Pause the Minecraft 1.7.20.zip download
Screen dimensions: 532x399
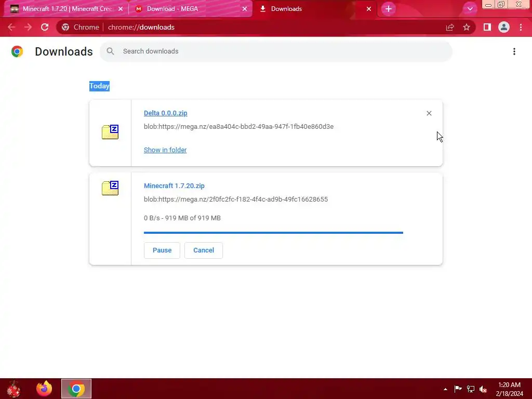[x=162, y=250]
